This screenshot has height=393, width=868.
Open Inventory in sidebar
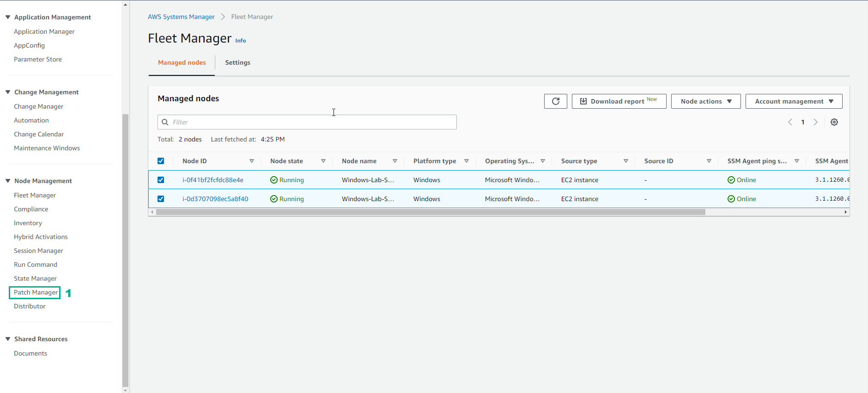28,223
